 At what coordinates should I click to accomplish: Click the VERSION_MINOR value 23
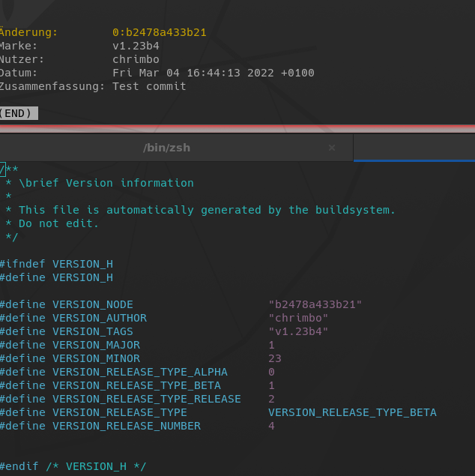[x=275, y=358]
